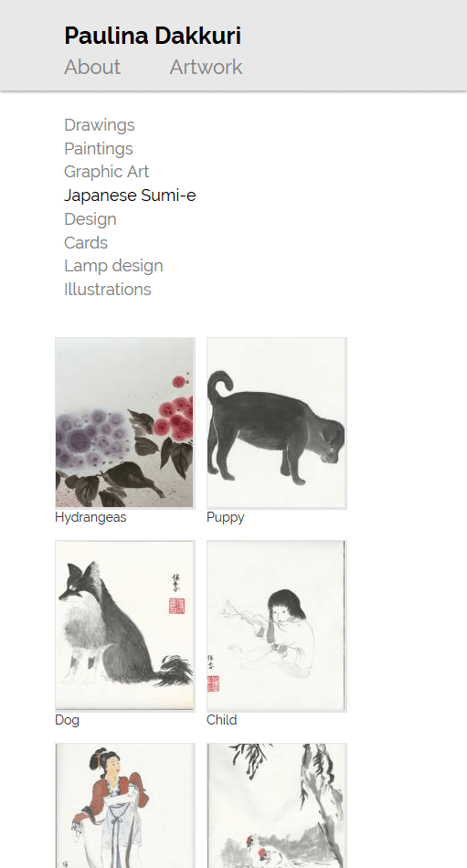Viewport: 467px width, 868px height.
Task: Click the Hydrangeas caption text
Action: [x=90, y=517]
